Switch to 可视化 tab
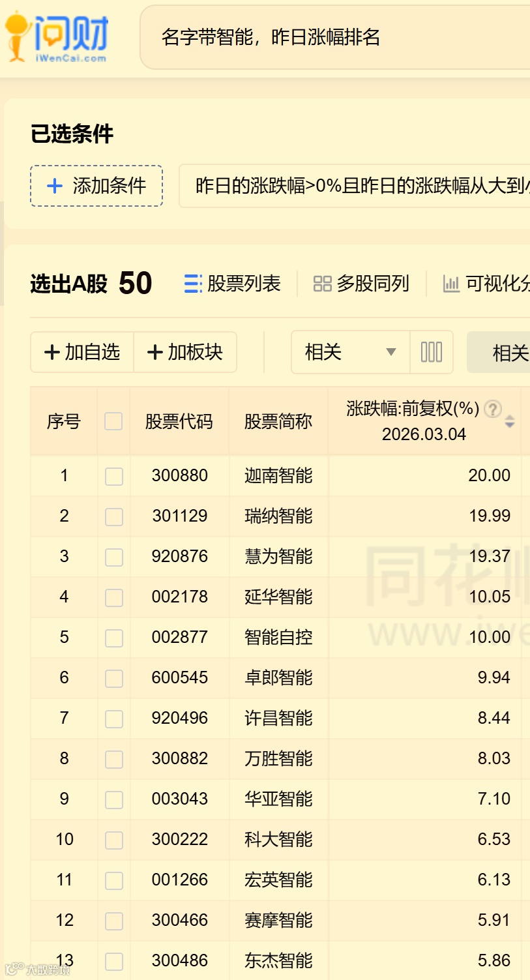Image resolution: width=530 pixels, height=980 pixels. coord(486,284)
